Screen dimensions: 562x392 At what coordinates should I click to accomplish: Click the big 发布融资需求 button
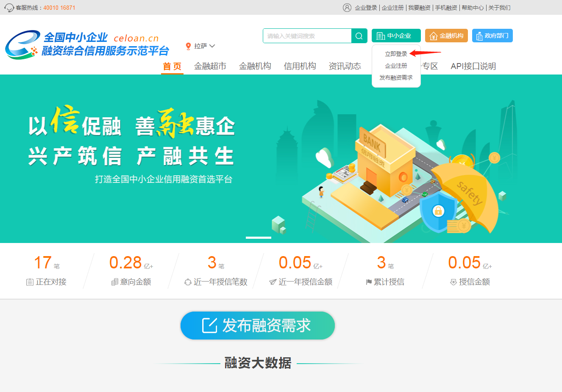[x=258, y=326]
